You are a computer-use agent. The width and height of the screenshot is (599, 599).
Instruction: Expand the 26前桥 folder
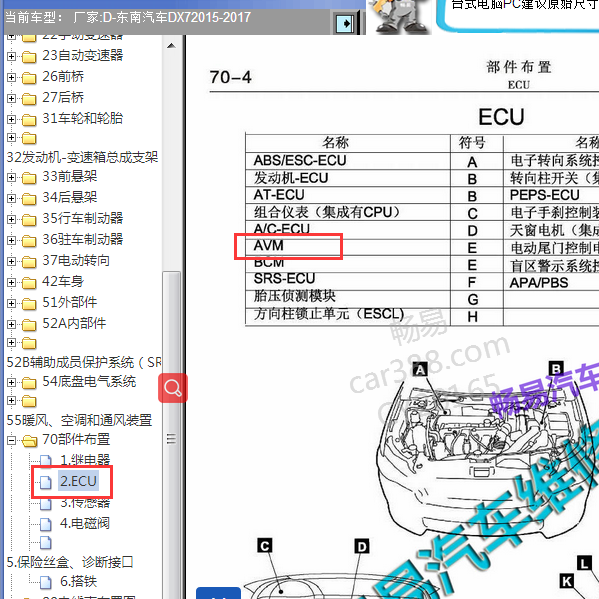[x=11, y=78]
